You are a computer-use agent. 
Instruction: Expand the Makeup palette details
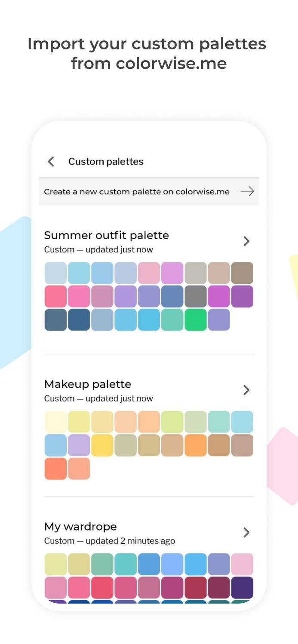[x=247, y=390]
